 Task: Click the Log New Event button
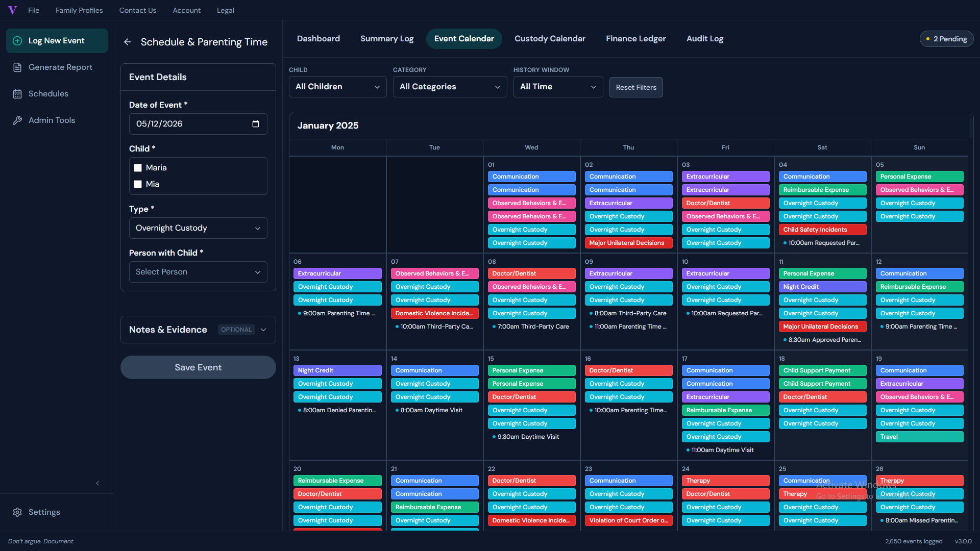point(57,41)
